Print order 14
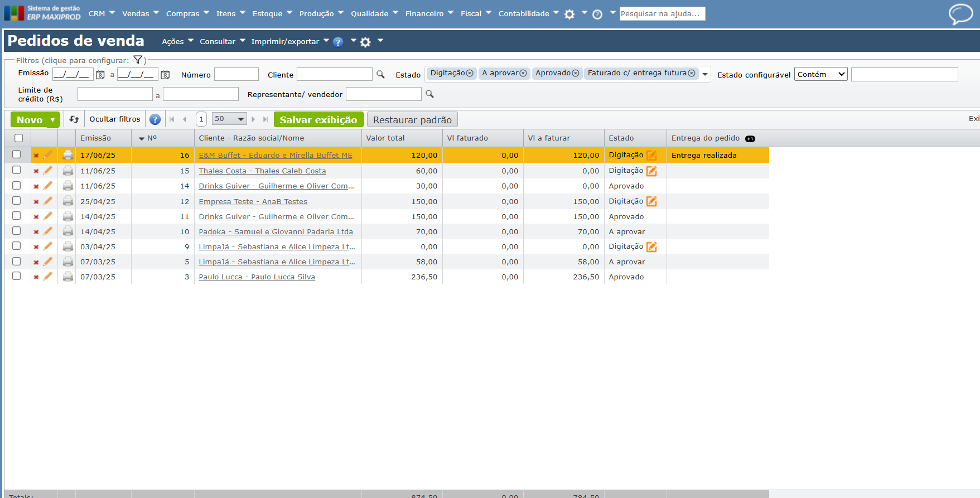Screen dimensions: 980x498 tap(68, 186)
